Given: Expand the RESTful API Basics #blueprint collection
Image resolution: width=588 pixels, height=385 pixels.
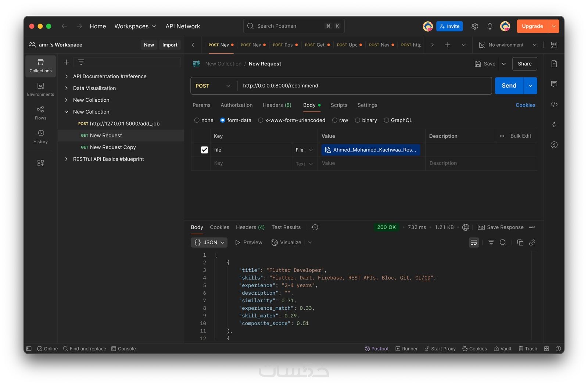Looking at the screenshot, I should tap(66, 159).
